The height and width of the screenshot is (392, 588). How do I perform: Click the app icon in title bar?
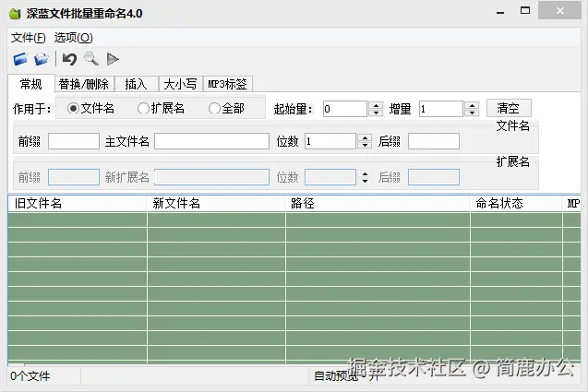(15, 14)
